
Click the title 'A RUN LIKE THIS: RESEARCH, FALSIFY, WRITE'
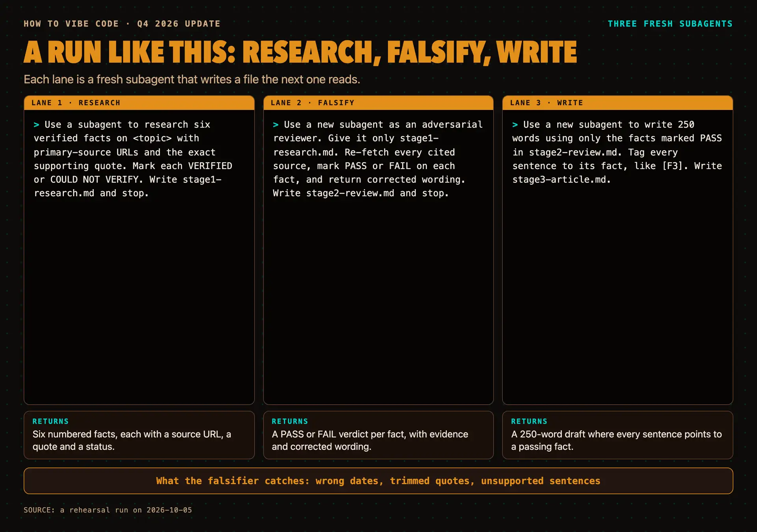[x=300, y=52]
